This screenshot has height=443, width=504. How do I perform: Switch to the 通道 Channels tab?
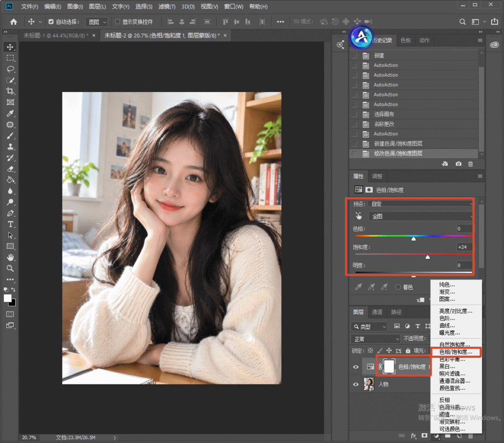point(377,312)
